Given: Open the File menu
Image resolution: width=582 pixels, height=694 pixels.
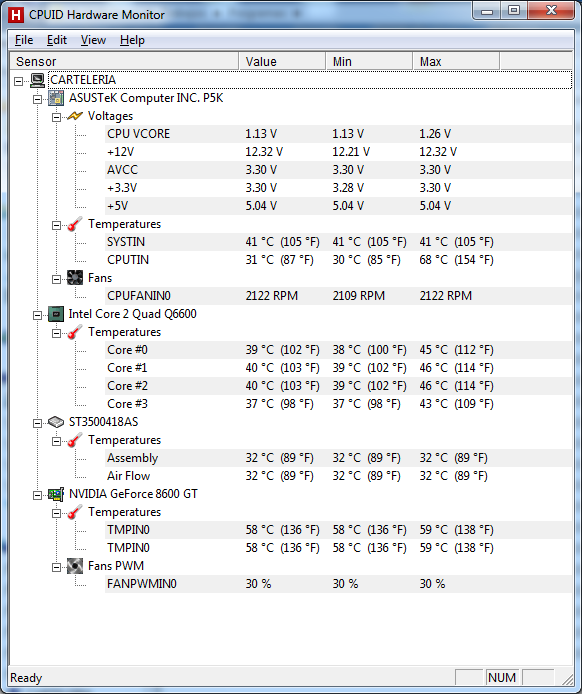Looking at the screenshot, I should point(24,40).
